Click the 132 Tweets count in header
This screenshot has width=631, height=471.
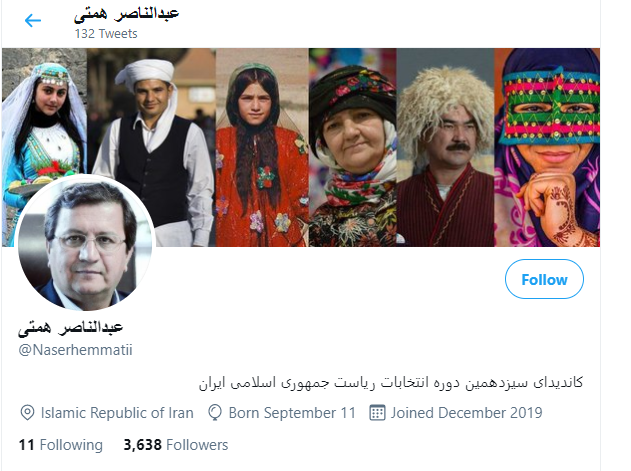coord(106,33)
